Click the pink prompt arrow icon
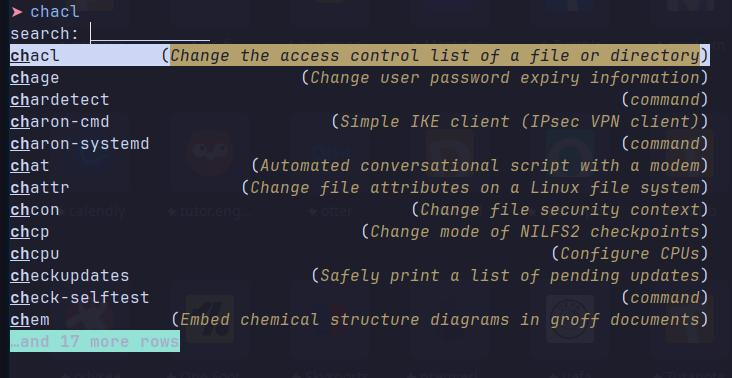This screenshot has width=732, height=378. tap(17, 12)
